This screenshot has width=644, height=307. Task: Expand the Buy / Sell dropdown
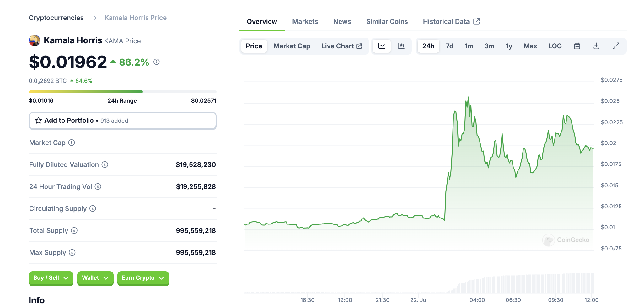[51, 278]
